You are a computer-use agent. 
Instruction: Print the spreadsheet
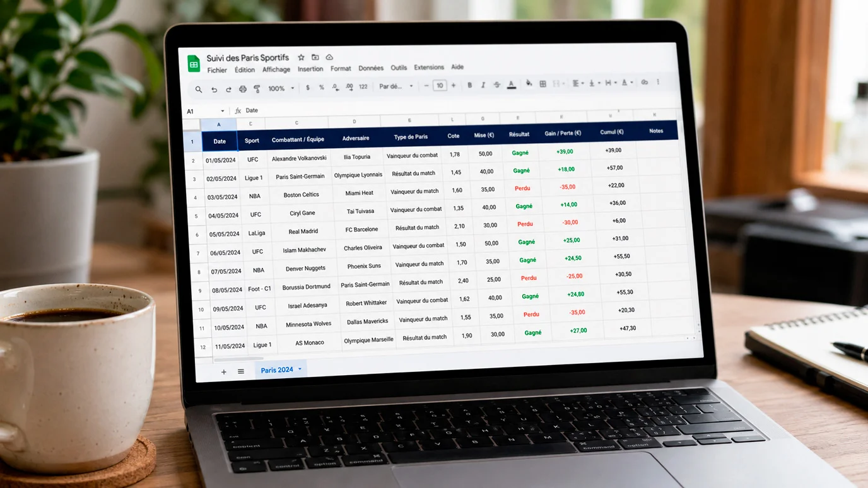243,89
